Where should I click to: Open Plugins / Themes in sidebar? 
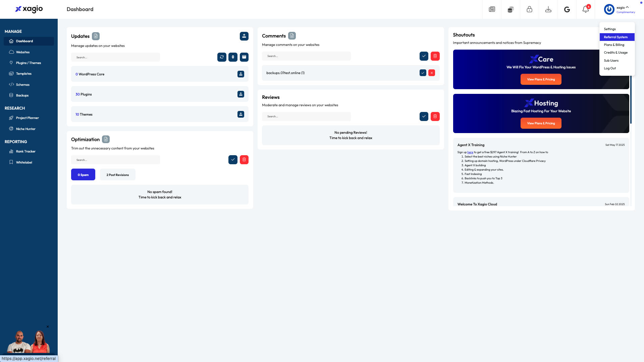point(29,63)
